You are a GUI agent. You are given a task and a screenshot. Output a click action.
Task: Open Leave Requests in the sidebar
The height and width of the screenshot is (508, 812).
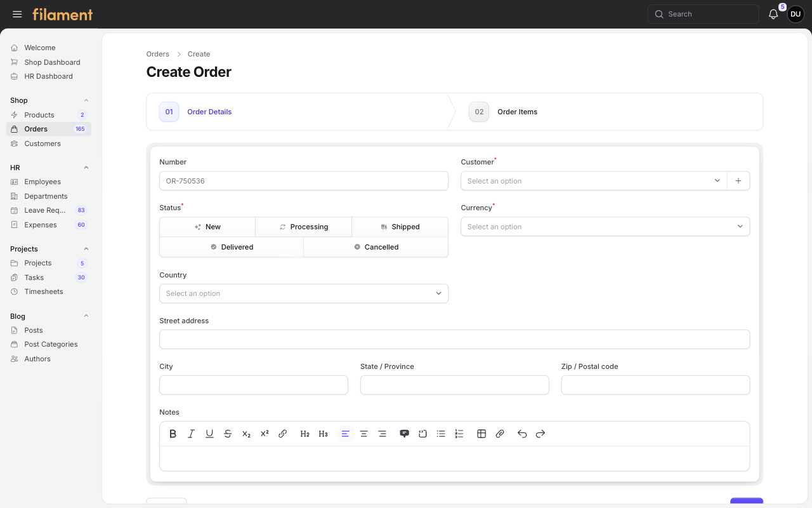pos(49,210)
